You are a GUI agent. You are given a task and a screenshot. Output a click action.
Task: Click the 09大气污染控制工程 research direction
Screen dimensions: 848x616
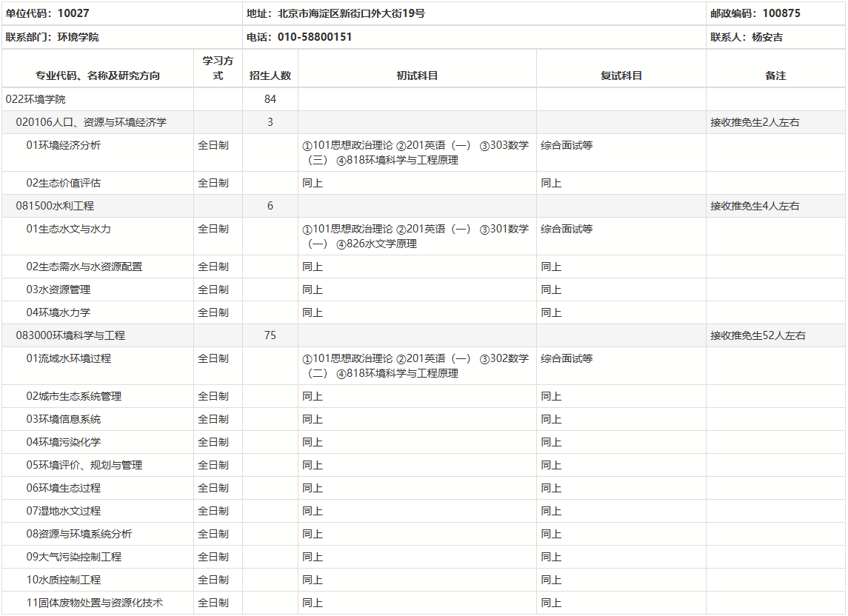pyautogui.click(x=74, y=557)
